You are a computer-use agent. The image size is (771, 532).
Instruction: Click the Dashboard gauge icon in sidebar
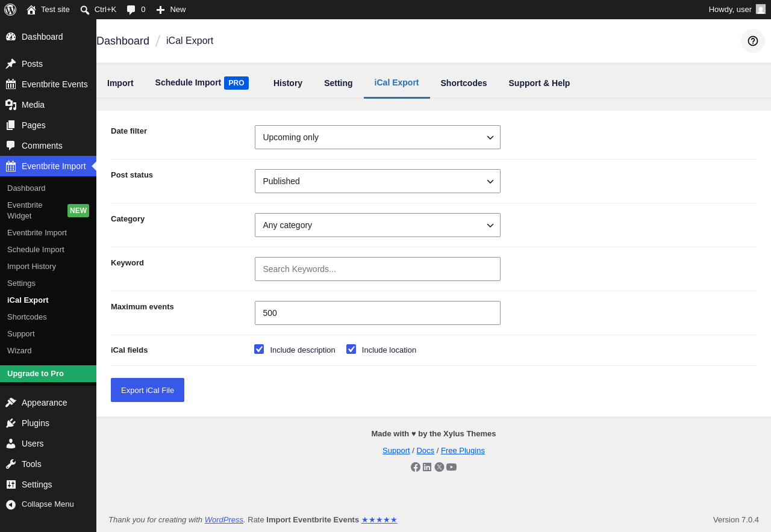(x=11, y=37)
